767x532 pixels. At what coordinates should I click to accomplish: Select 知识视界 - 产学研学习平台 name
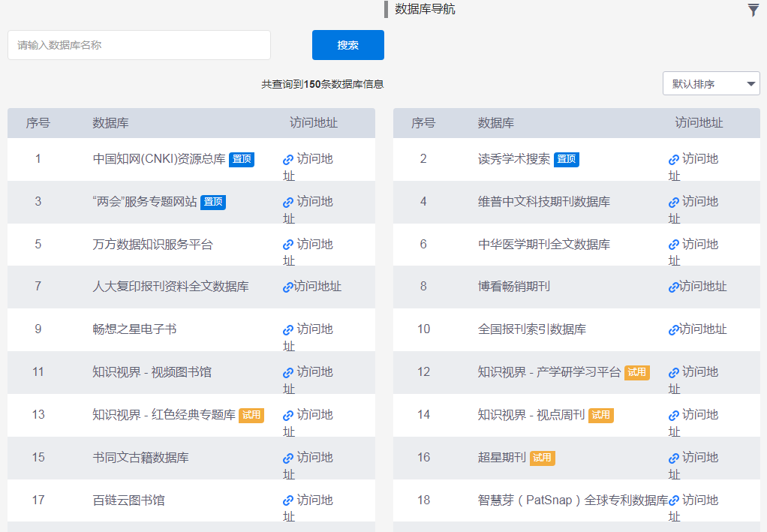(x=549, y=372)
